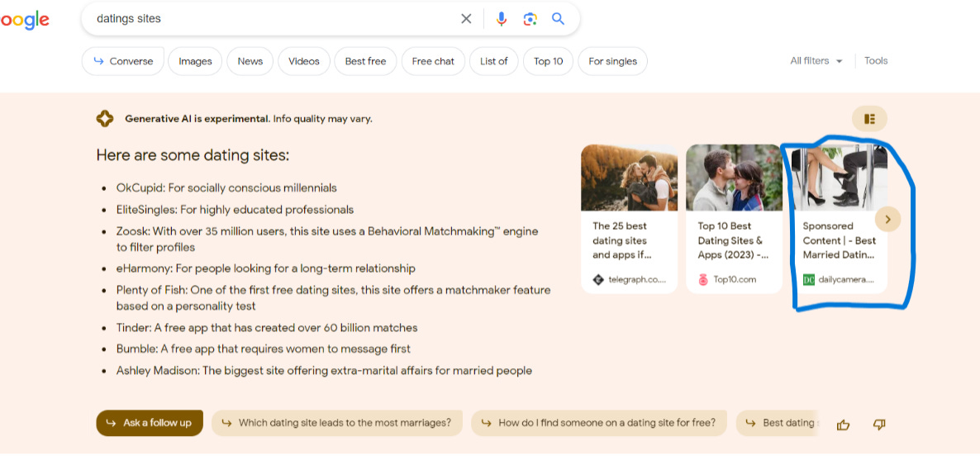Ask how to find someone for free

click(599, 423)
